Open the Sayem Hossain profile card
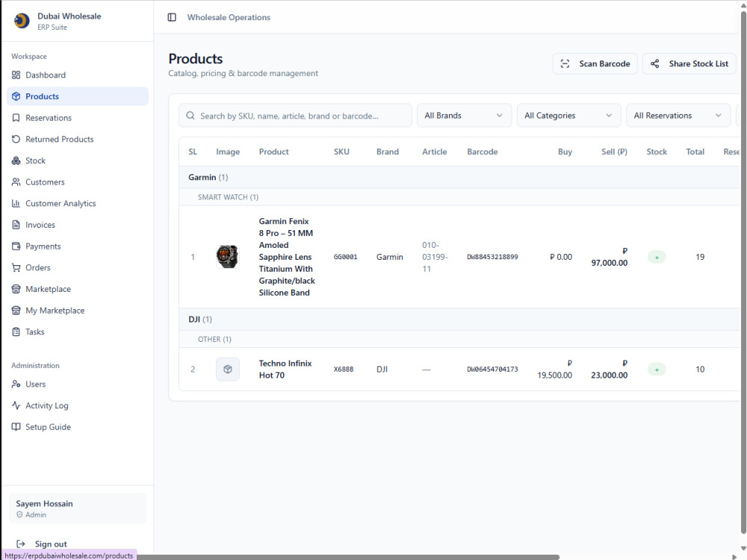This screenshot has height=560, width=747. 77,508
